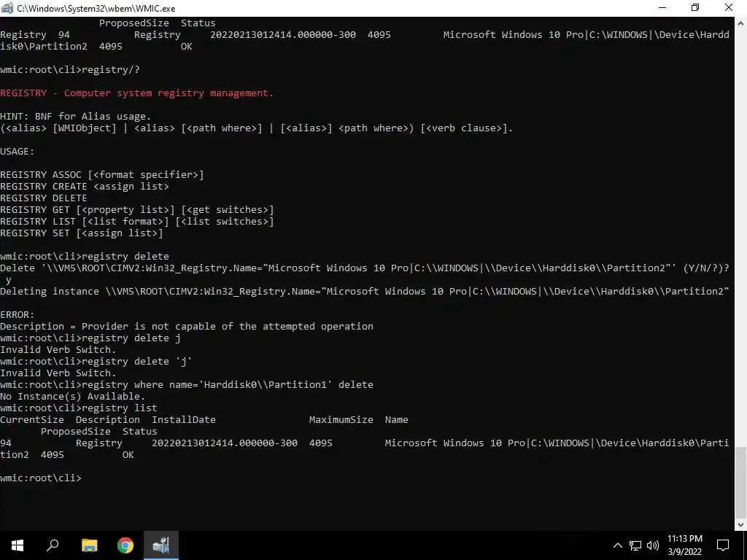Viewport: 747px width, 560px height.
Task: Click the vertical scrollbar thumb
Action: pos(741,482)
